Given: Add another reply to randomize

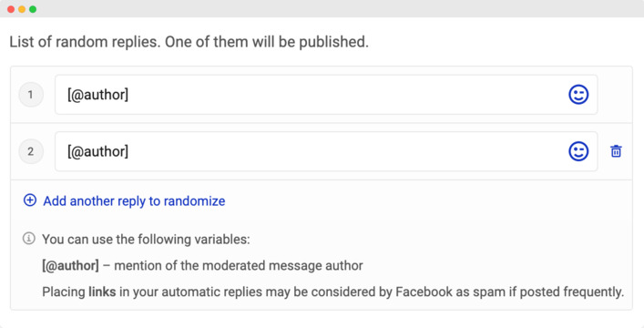Looking at the screenshot, I should click(134, 201).
